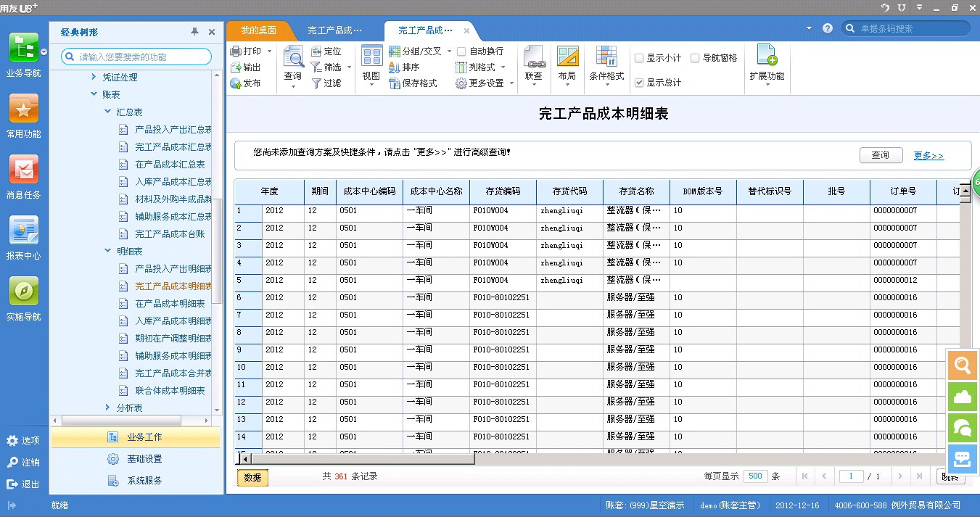This screenshot has width=980, height=517.
Task: Expand the 凭证处理 tree node
Action: pyautogui.click(x=94, y=77)
